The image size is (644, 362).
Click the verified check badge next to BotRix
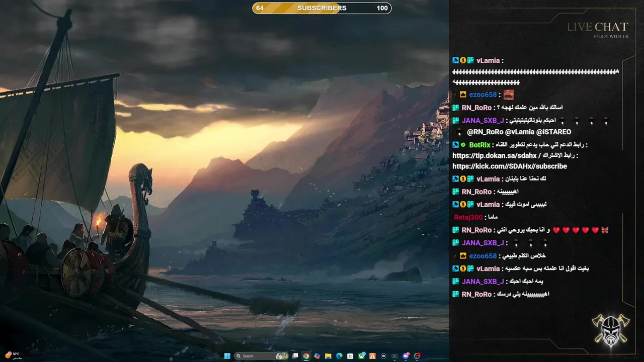pos(463,145)
